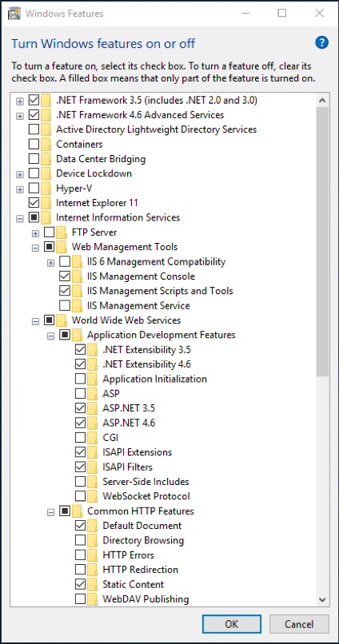The height and width of the screenshot is (644, 339).
Task: Click OK to apply feature changes
Action: (x=231, y=624)
